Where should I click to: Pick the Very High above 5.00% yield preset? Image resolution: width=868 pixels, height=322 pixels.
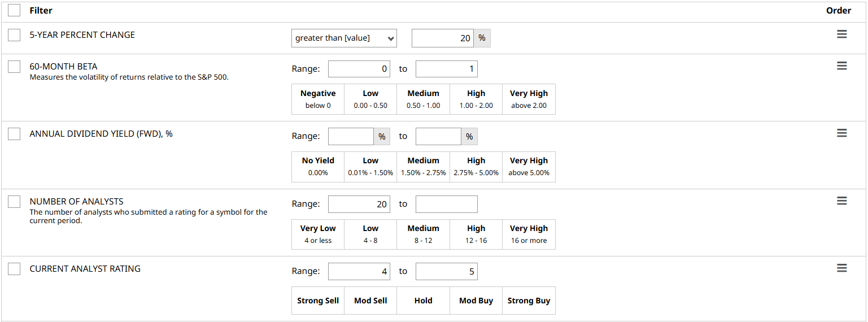[529, 167]
